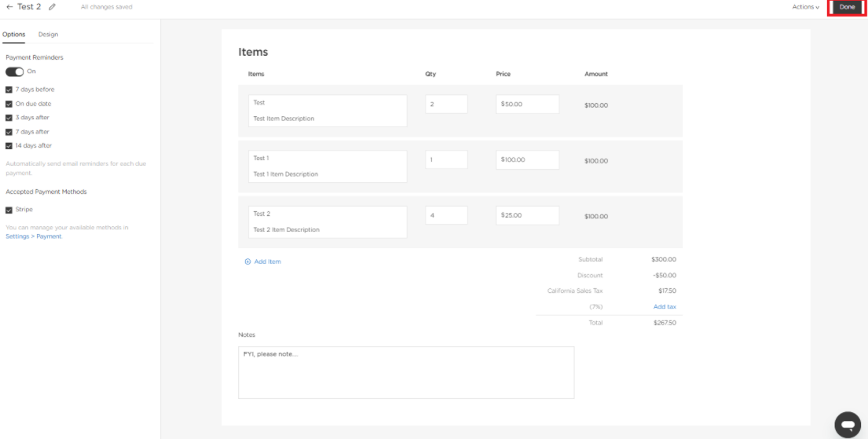This screenshot has width=868, height=439.
Task: Toggle the Payment Reminders switch off
Action: [x=14, y=72]
